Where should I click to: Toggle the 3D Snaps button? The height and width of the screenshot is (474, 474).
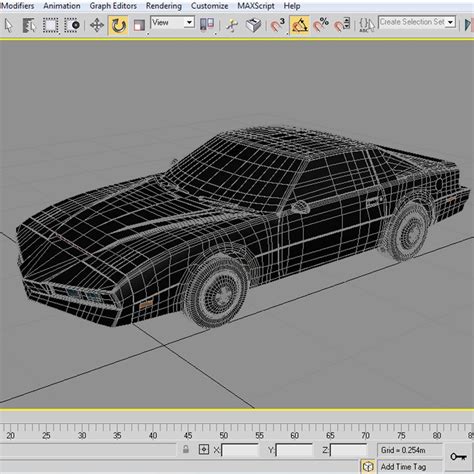(x=277, y=26)
